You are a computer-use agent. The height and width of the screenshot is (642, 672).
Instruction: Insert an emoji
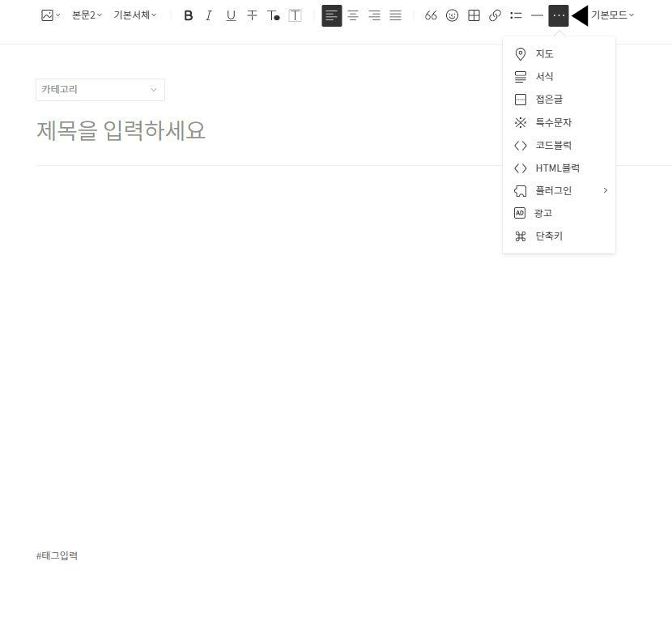click(452, 15)
